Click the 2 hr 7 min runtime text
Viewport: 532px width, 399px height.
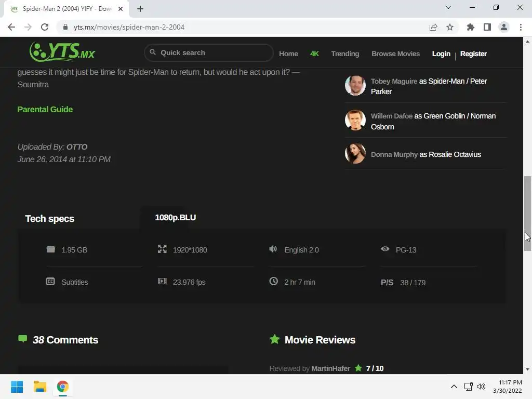(x=300, y=282)
